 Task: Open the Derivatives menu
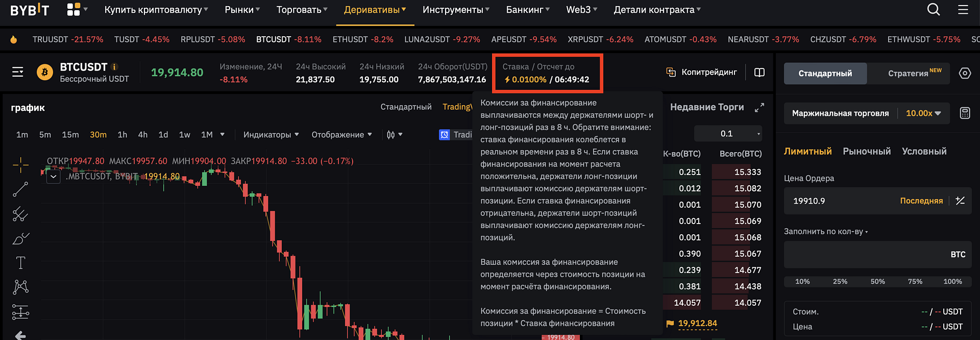(x=375, y=10)
